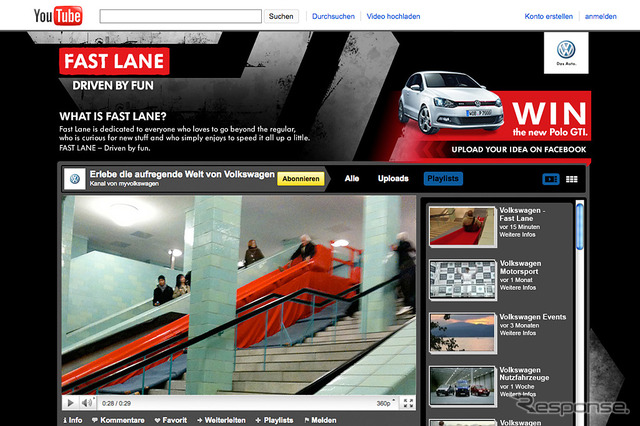This screenshot has height=426, width=640.
Task: Click Weitere Infos under Volkswagen Motorsport
Action: tap(518, 288)
